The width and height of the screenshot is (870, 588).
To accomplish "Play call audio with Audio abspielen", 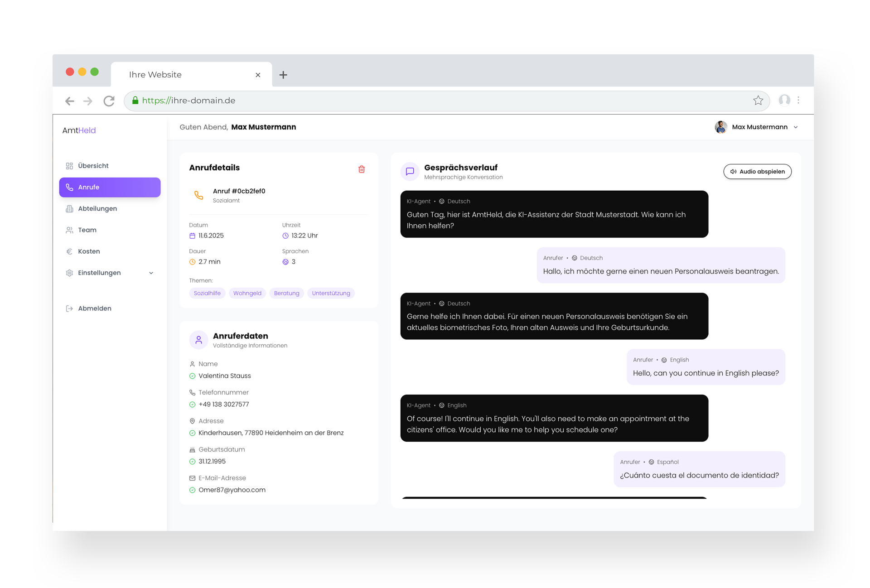I will pos(757,172).
